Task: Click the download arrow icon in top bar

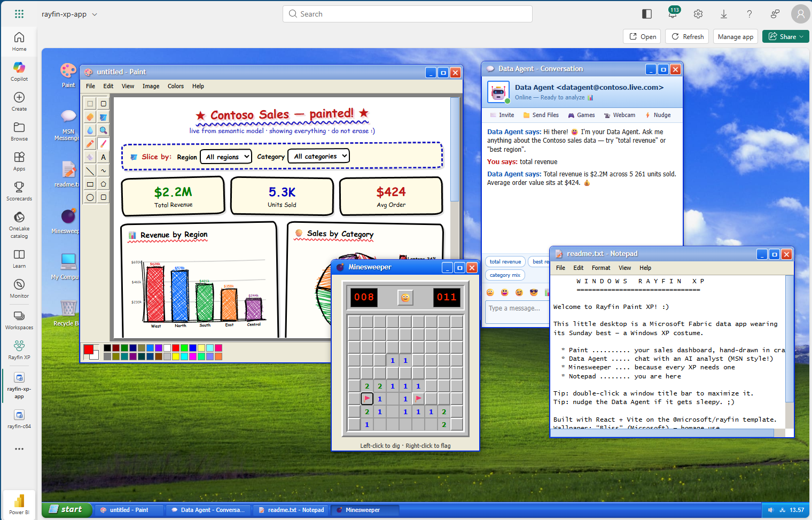Action: click(724, 14)
